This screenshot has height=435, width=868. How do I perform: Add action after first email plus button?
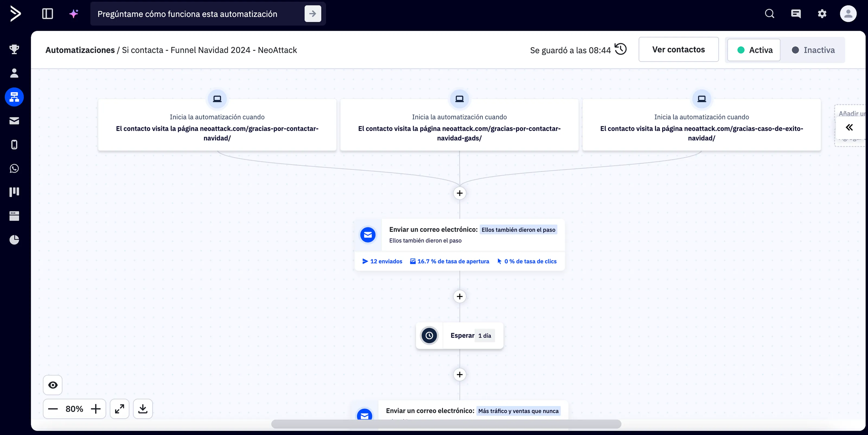tap(459, 296)
